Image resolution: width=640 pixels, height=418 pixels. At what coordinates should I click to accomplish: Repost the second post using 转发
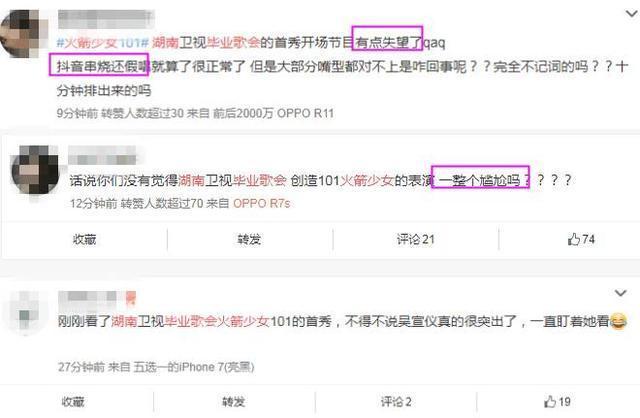coord(249,239)
